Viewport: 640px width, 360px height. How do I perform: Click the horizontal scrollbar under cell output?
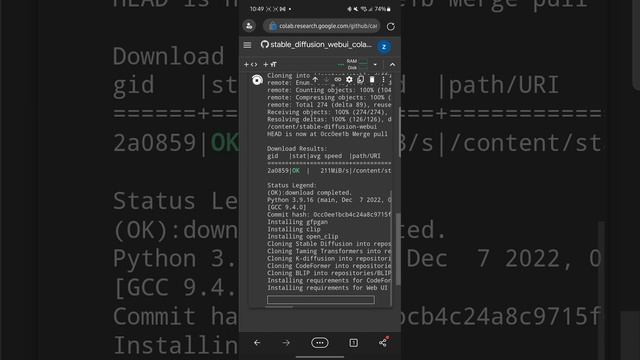pos(279,307)
